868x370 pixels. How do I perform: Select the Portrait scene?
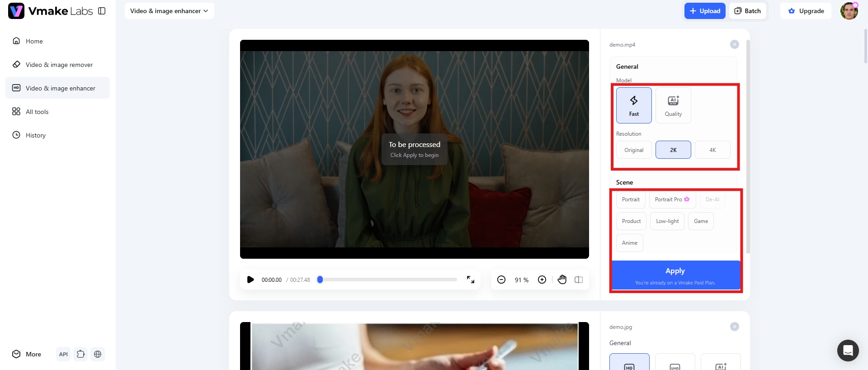click(x=631, y=199)
